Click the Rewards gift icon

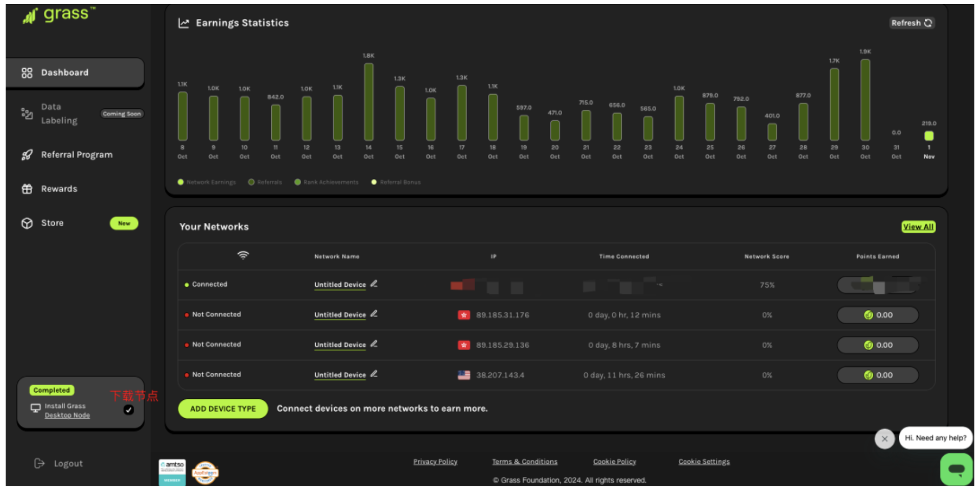point(27,189)
